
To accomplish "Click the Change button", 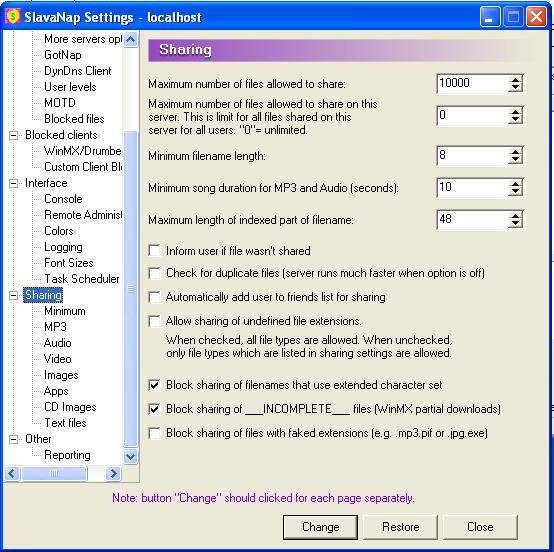I will [x=320, y=527].
